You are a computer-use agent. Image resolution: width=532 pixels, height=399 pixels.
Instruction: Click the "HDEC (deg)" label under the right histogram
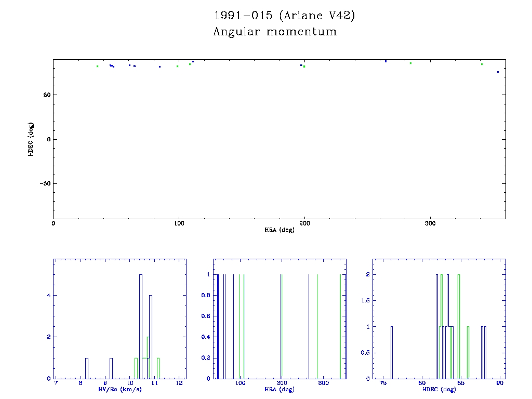point(439,389)
